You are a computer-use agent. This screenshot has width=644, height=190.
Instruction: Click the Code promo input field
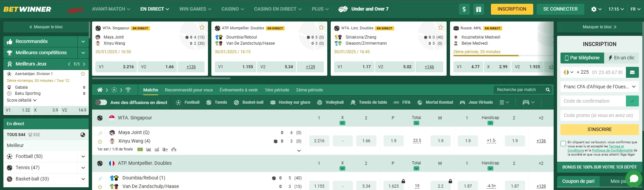[x=599, y=115]
